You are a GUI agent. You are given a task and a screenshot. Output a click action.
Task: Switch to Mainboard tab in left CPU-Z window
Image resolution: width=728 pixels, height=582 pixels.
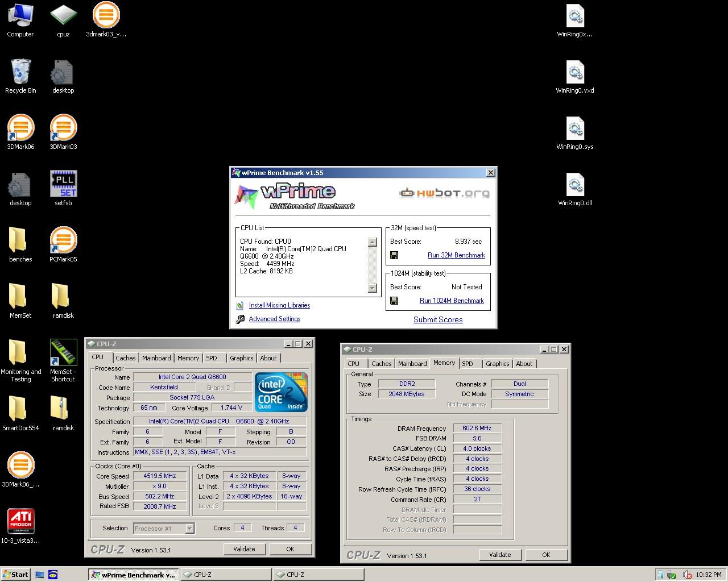coord(156,358)
